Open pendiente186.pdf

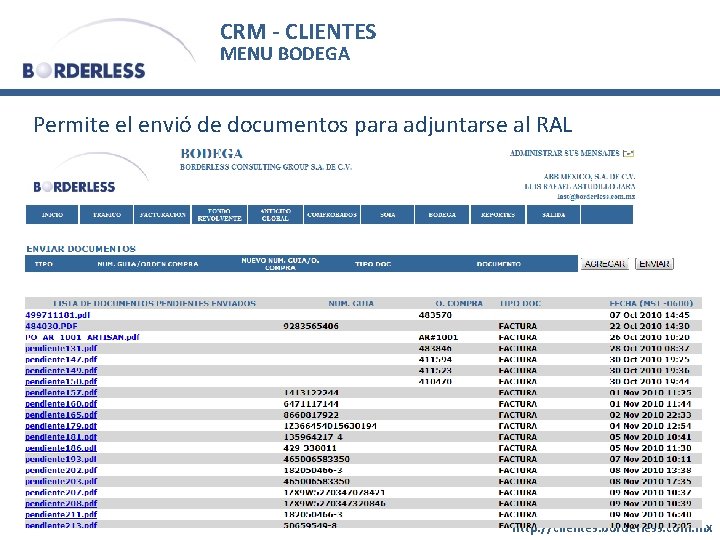(x=61, y=448)
